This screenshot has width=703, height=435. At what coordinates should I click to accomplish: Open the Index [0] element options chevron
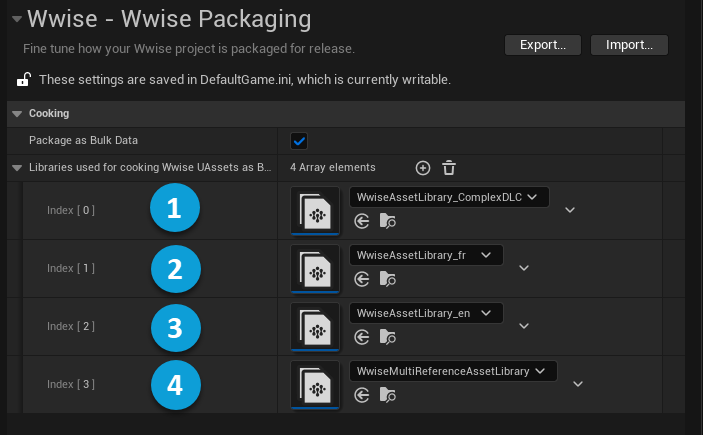tap(570, 210)
